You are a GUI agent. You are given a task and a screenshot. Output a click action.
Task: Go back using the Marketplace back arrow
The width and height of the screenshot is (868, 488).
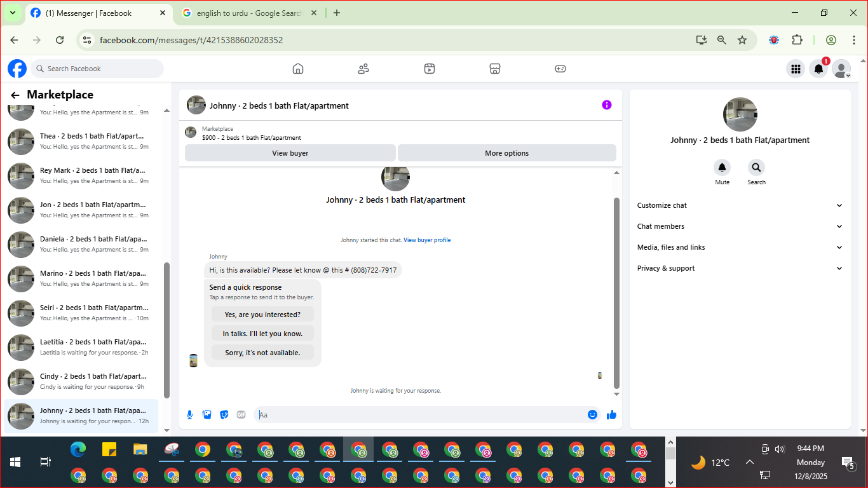15,95
